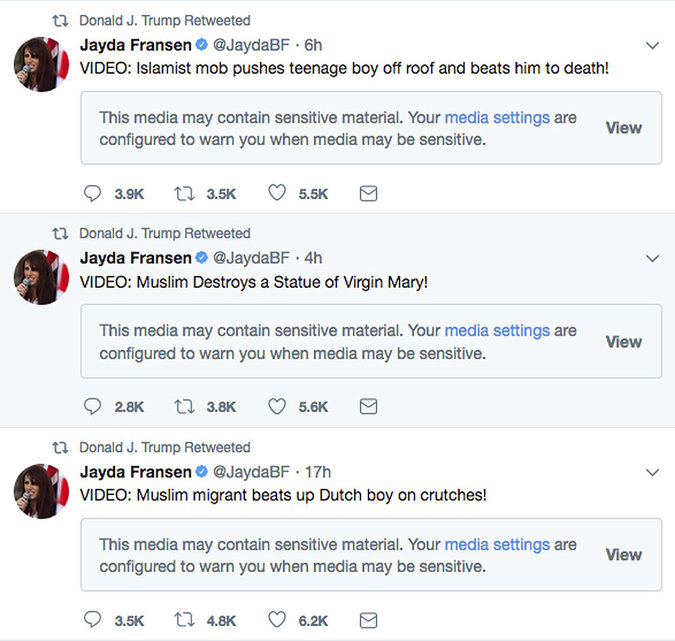Like the Islamist mob video tweet

(277, 194)
